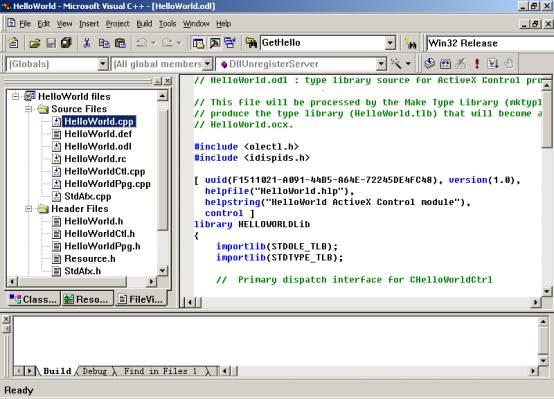Open the Help menu

click(x=223, y=24)
